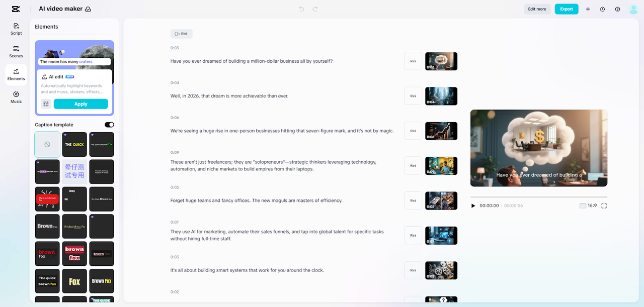Enter fullscreen preview mode
644x307 pixels.
[604, 206]
